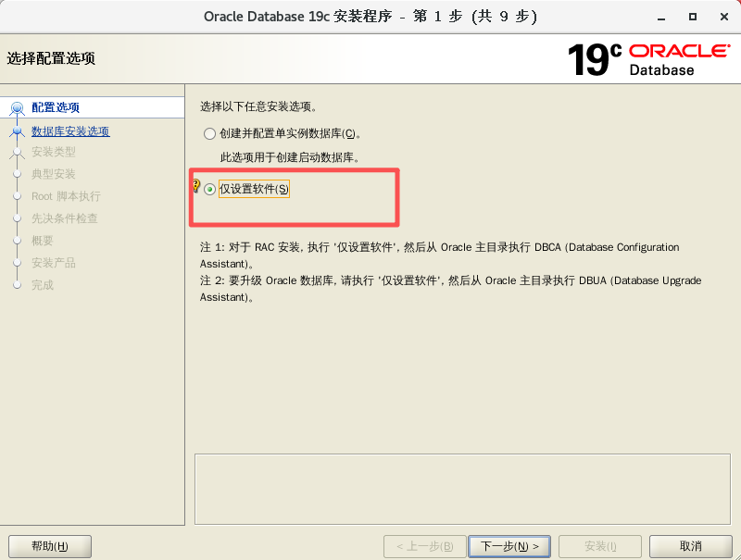Open the 帮助(H) help button
The width and height of the screenshot is (741, 560).
pyautogui.click(x=50, y=546)
